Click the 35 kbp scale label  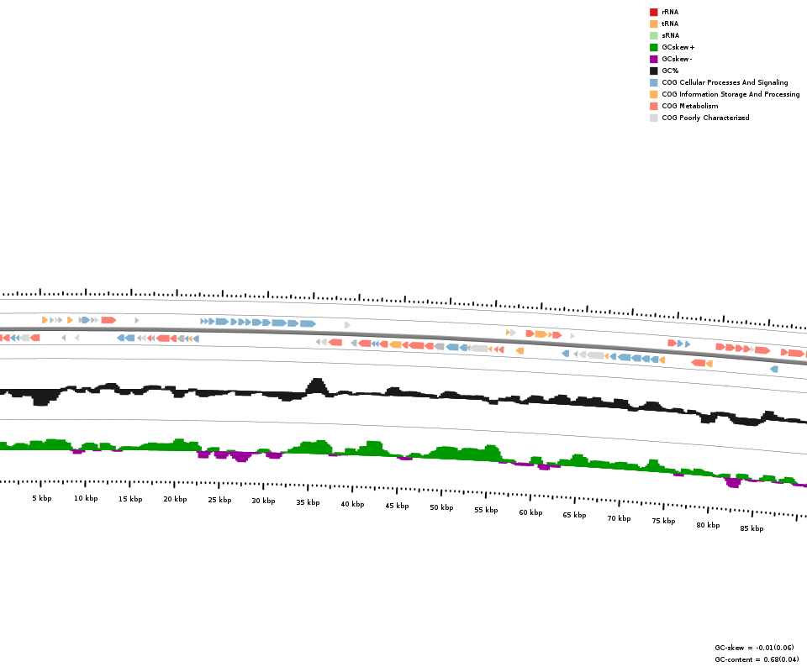click(x=308, y=502)
